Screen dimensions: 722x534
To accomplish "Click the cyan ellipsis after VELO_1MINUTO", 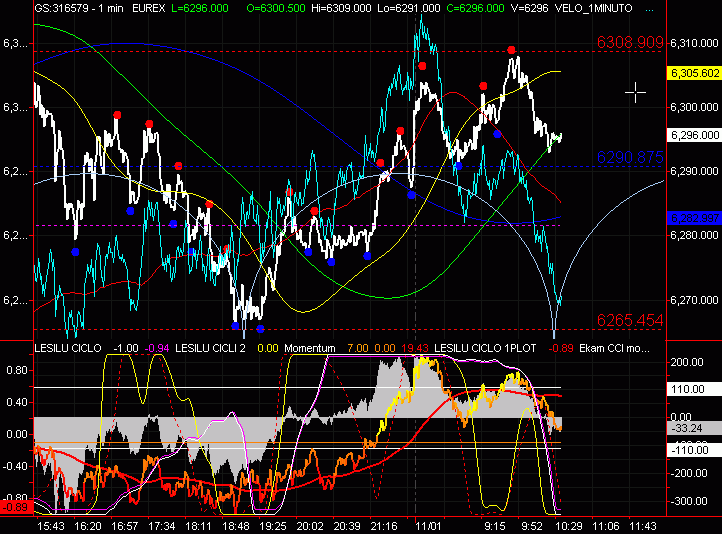I will click(x=650, y=9).
